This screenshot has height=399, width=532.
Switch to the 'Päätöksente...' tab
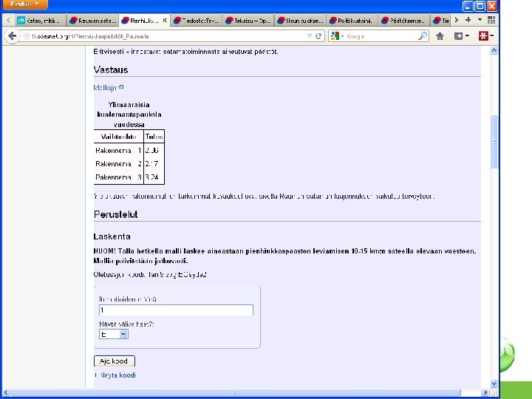(404, 21)
